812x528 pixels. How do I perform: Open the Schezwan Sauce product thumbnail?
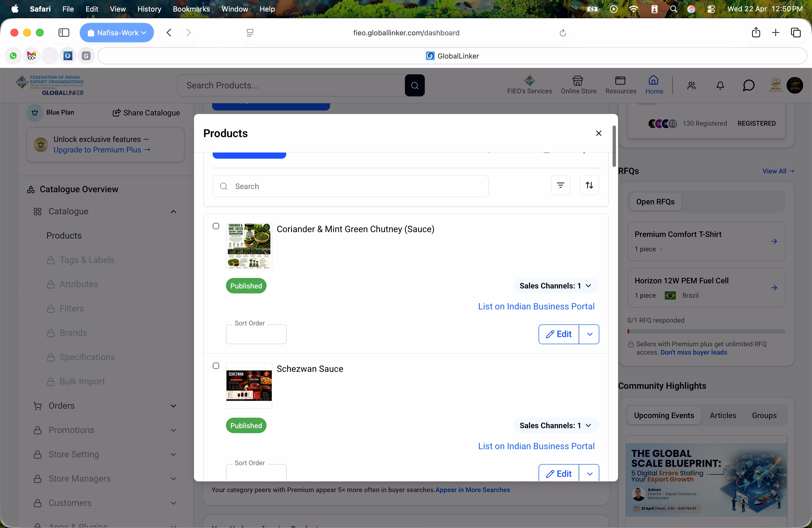249,386
